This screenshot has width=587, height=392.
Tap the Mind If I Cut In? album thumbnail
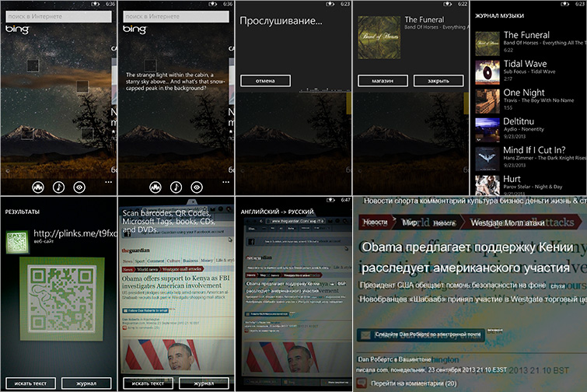click(487, 159)
